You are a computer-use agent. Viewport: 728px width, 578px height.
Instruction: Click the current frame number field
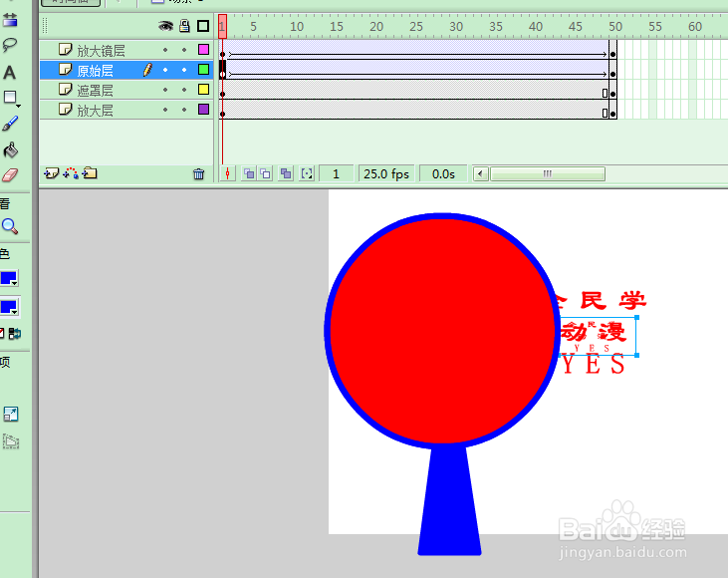tap(337, 174)
